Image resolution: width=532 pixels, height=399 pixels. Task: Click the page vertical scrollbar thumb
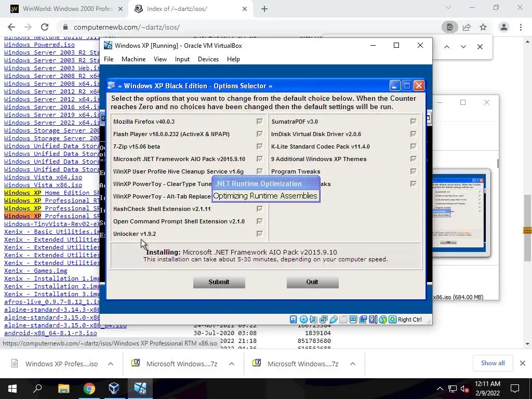[x=527, y=228]
